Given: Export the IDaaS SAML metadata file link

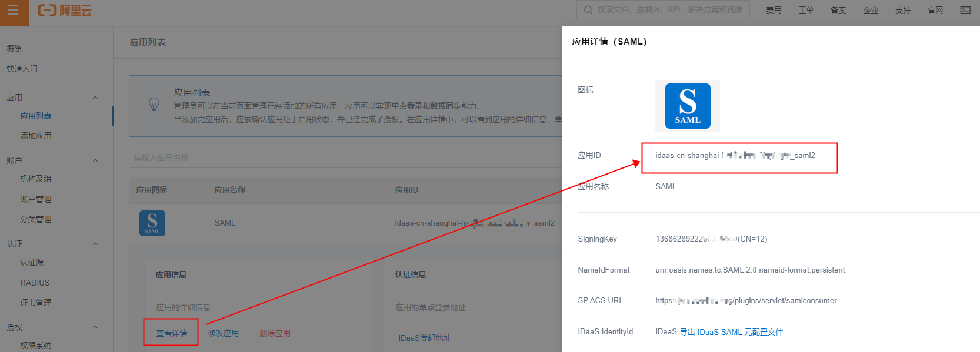Looking at the screenshot, I should pyautogui.click(x=731, y=332).
